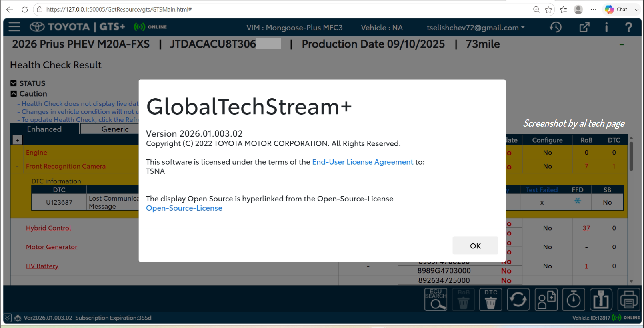Viewport: 644px width, 328px height.
Task: Click the open-in-new-window icon in header
Action: coord(584,27)
